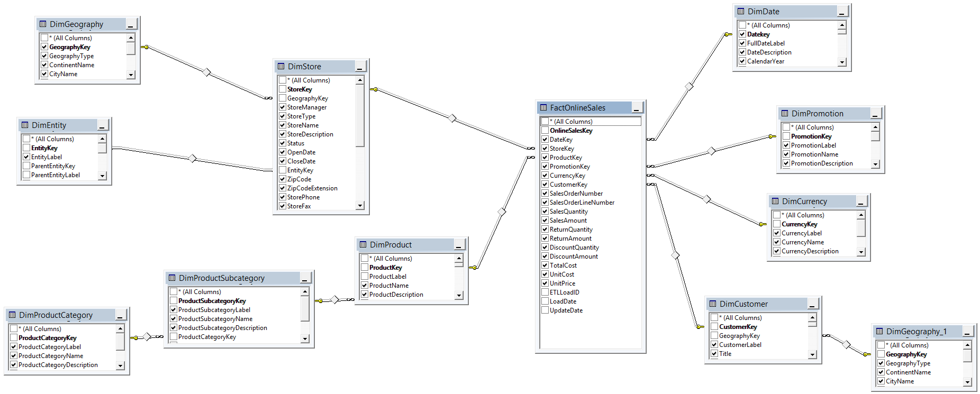Select join diamond between FactOnlineSales and DimDate

(689, 86)
